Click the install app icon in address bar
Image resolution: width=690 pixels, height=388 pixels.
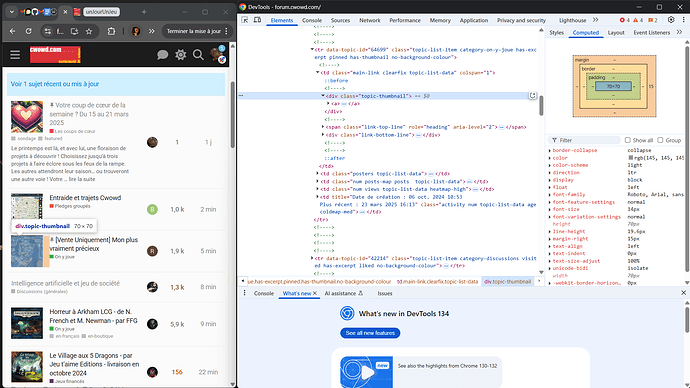pos(74,31)
